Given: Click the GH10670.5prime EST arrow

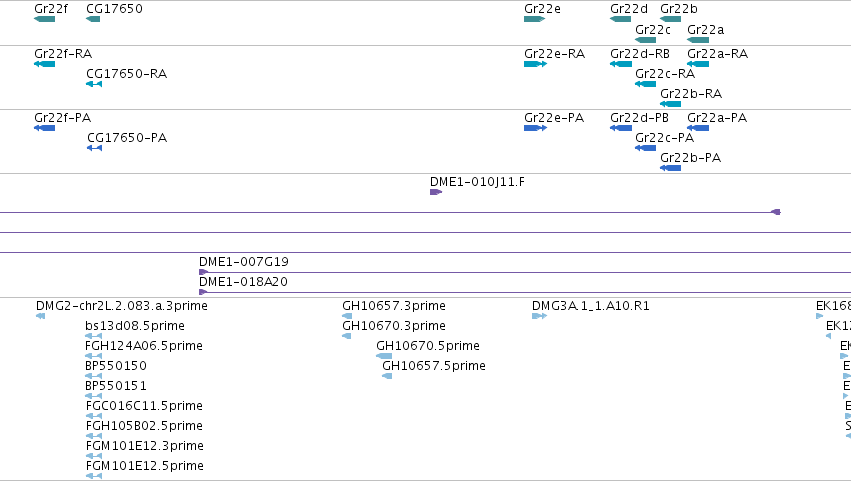Looking at the screenshot, I should click(x=384, y=356).
